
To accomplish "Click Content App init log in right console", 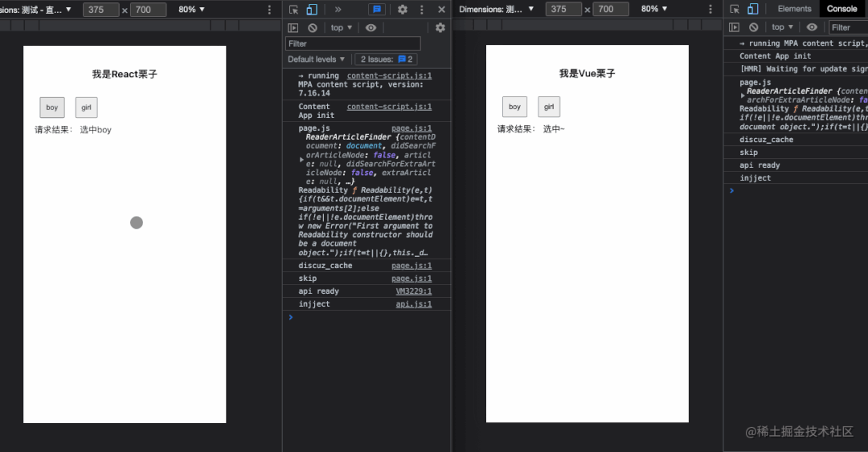I will tap(775, 56).
